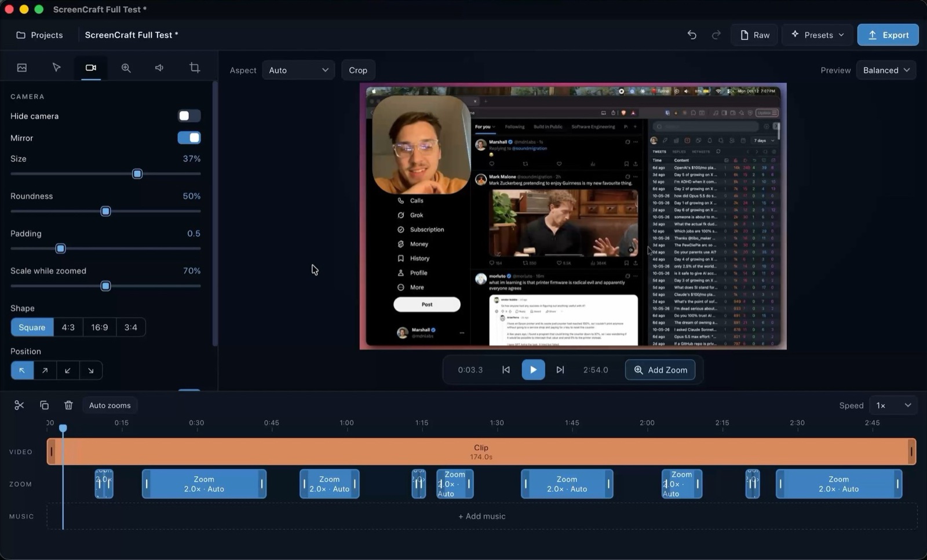
Task: Select the Square camera shape
Action: (x=32, y=327)
